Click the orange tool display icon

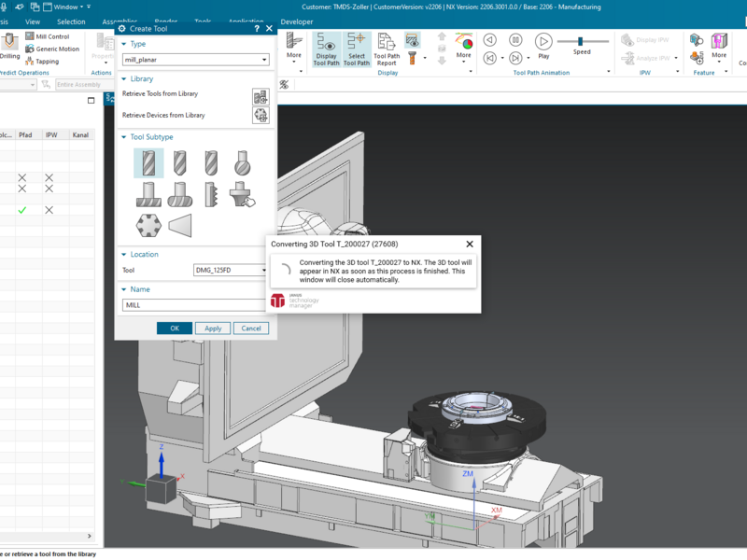pos(412,58)
